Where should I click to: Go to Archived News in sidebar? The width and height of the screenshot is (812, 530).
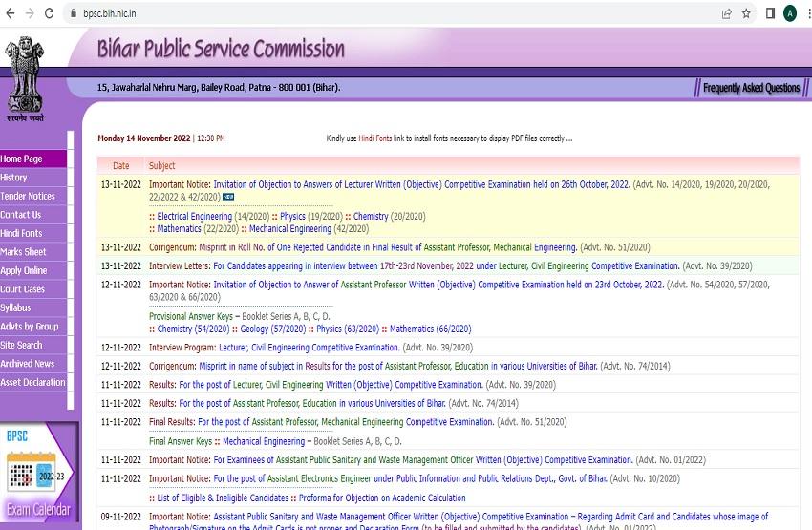(28, 364)
